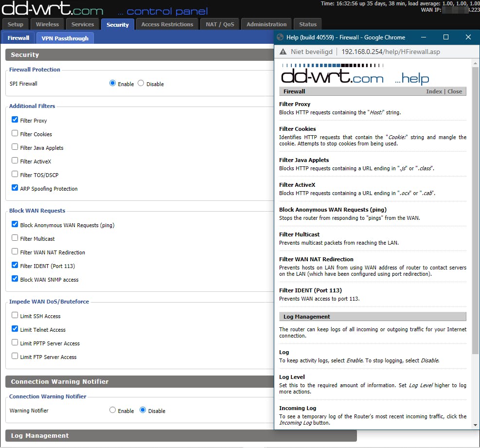The height and width of the screenshot is (448, 480).
Task: Click the not-secure warning triangle icon
Action: coord(283,52)
